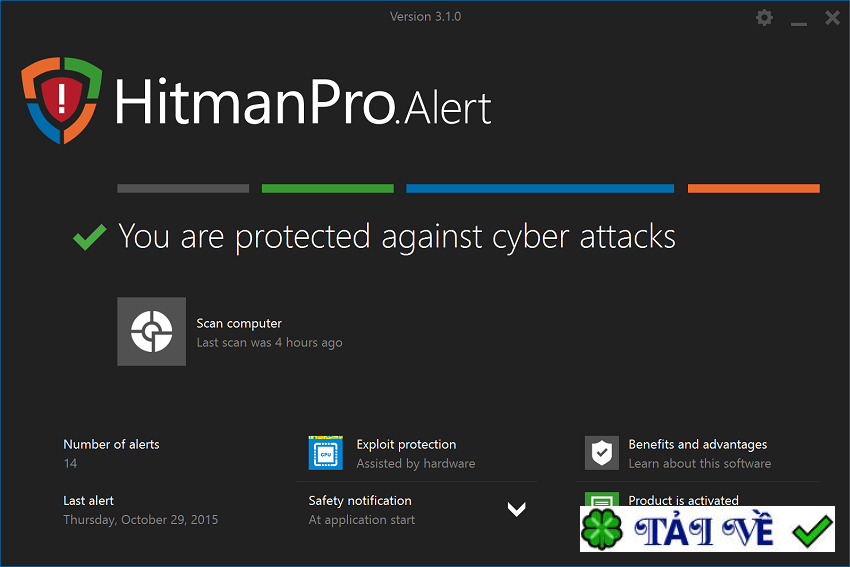The width and height of the screenshot is (850, 567).
Task: Click the Scan computer target icon
Action: click(151, 331)
